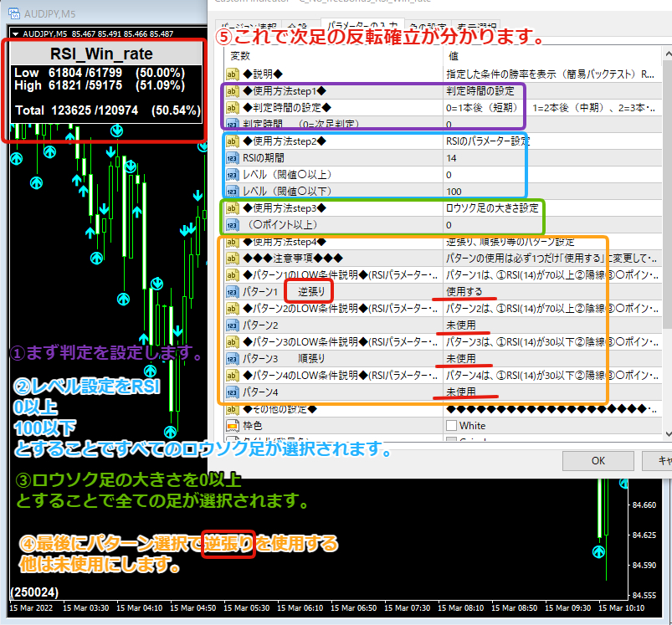
Task: Click the White color swatch for 枠色
Action: click(x=451, y=425)
